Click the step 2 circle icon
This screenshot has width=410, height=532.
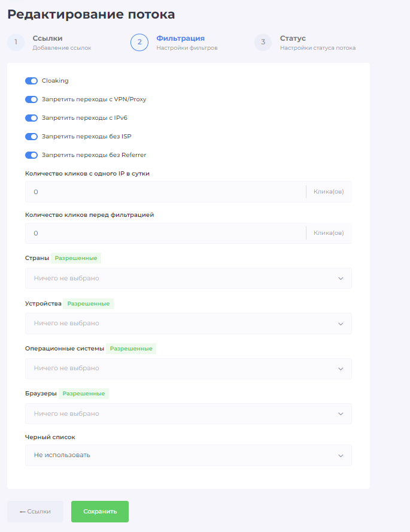(x=139, y=43)
